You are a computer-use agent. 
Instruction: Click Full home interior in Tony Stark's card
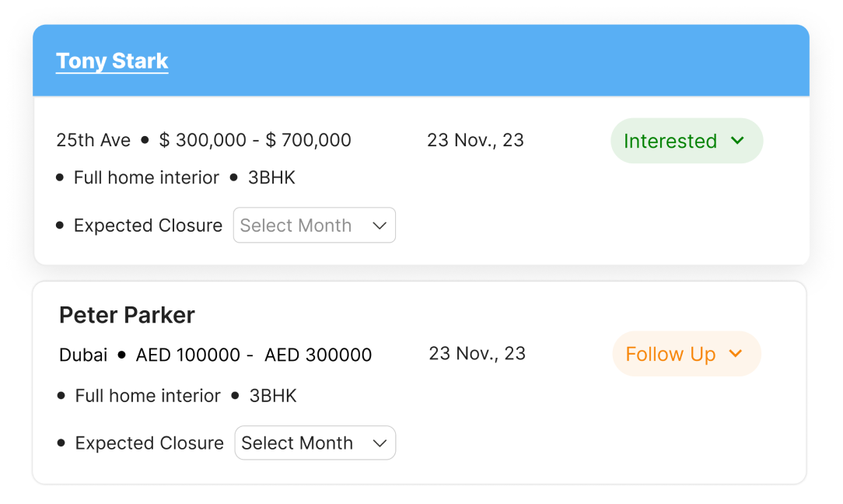pos(146,177)
